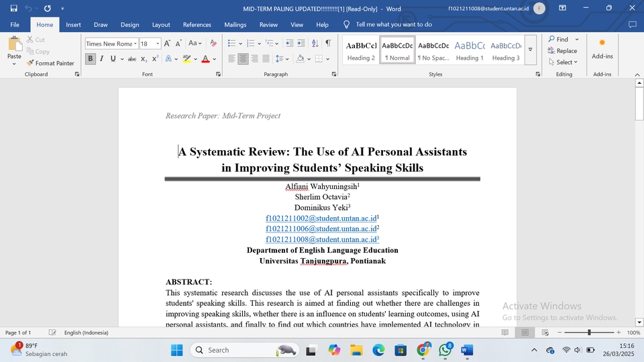This screenshot has width=644, height=362.
Task: Open the Borders dropdown arrow
Action: [328, 59]
